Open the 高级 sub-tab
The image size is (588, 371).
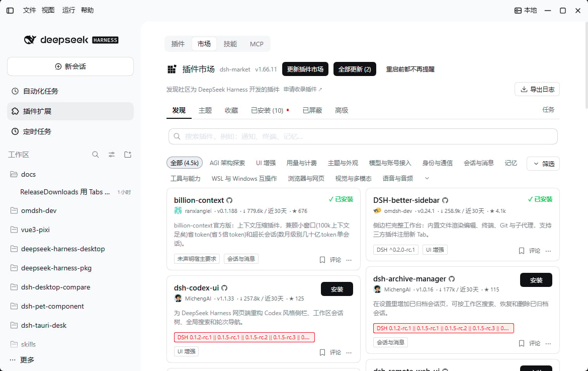coord(342,110)
